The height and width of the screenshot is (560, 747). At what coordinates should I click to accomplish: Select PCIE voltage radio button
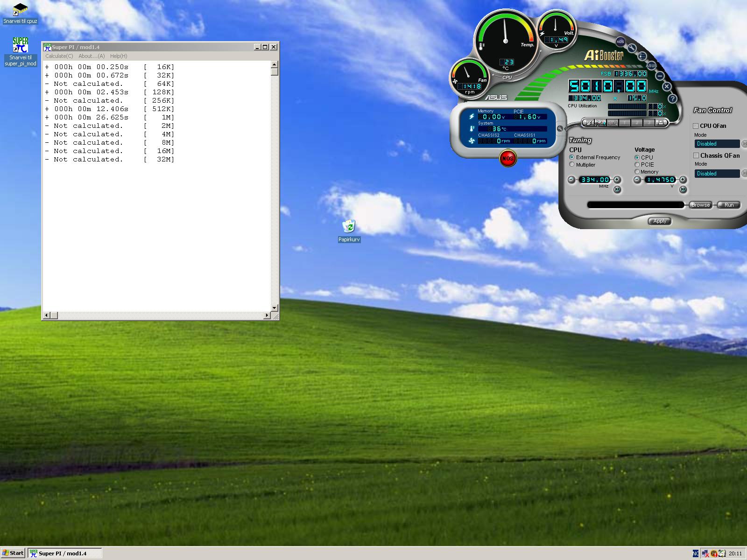637,164
